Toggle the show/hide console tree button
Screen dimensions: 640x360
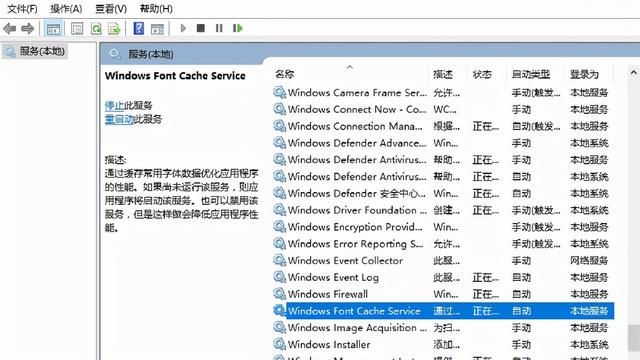tap(53, 29)
